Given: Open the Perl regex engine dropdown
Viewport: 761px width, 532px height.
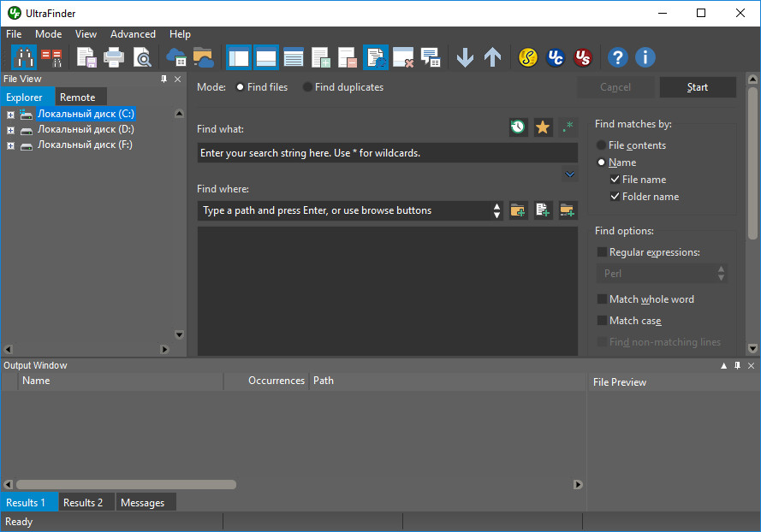Looking at the screenshot, I should (x=662, y=274).
